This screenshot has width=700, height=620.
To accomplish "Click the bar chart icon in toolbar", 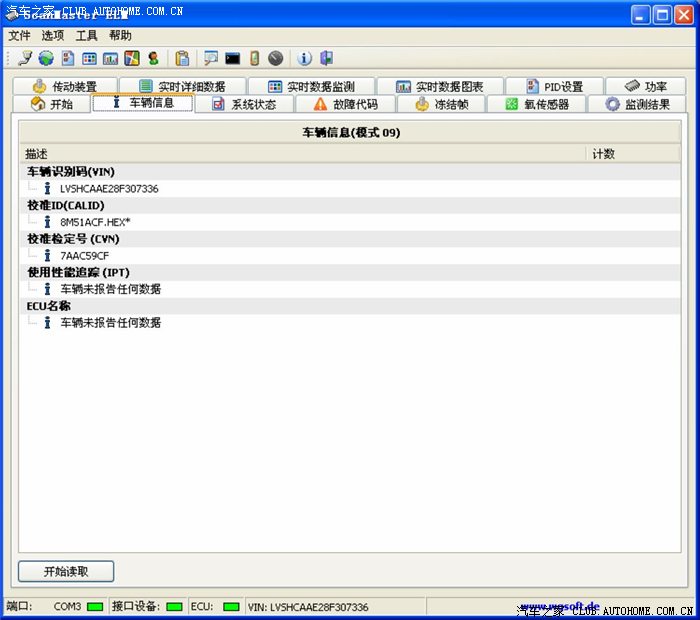I will pyautogui.click(x=110, y=58).
